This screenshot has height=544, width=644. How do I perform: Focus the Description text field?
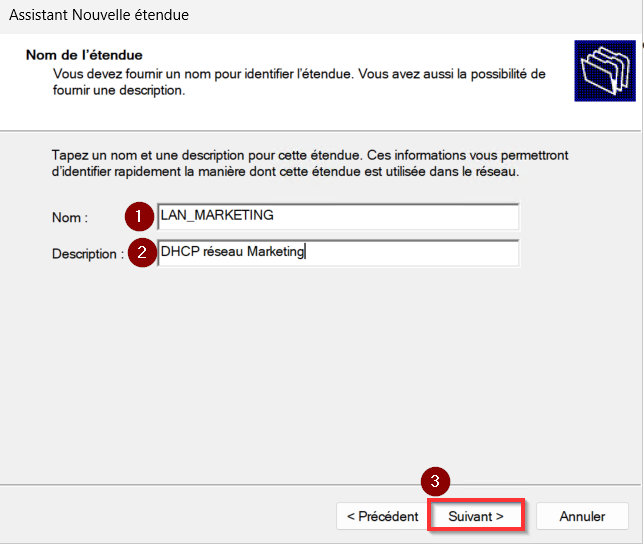click(x=338, y=252)
